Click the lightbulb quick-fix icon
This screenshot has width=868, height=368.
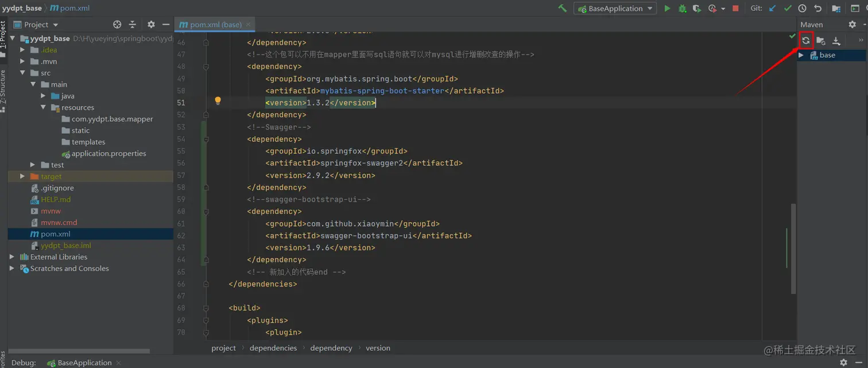(x=218, y=101)
